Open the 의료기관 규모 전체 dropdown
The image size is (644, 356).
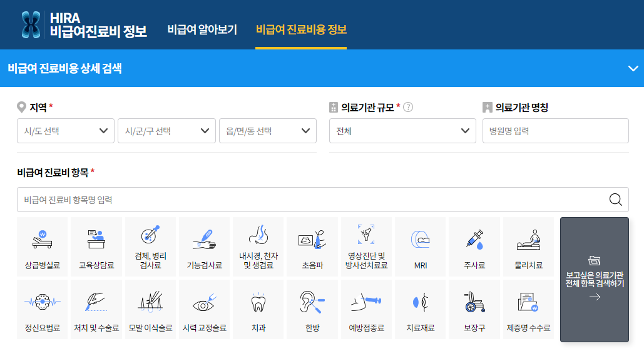coord(402,131)
